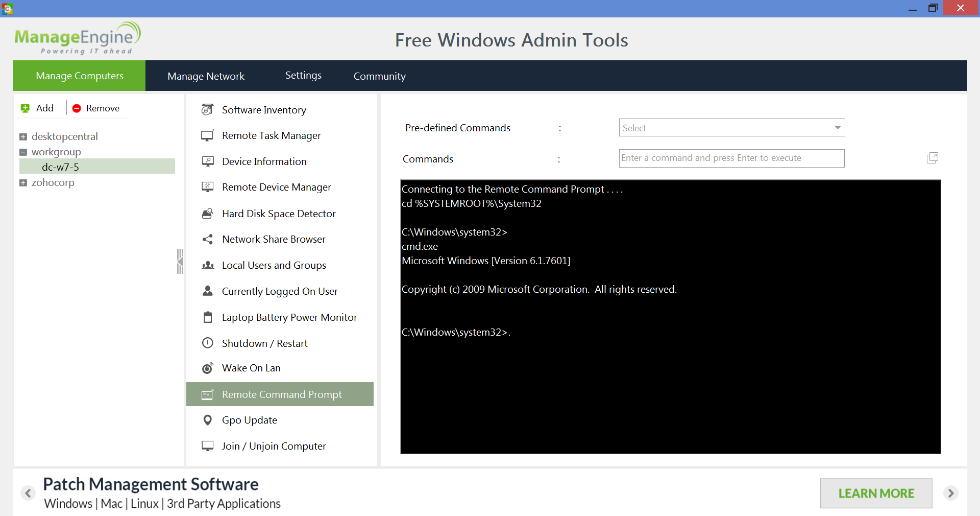
Task: Open the Manage Network tab
Action: (206, 76)
